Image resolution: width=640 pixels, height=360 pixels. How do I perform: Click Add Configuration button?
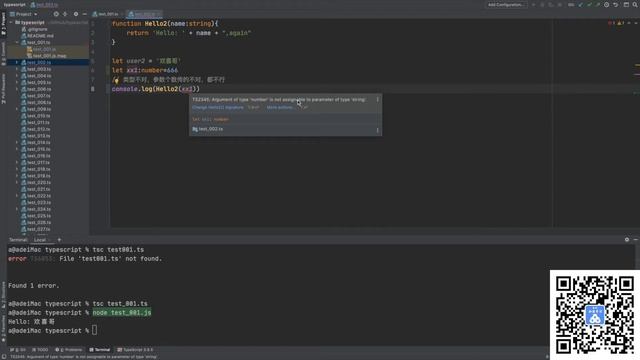(x=506, y=5)
